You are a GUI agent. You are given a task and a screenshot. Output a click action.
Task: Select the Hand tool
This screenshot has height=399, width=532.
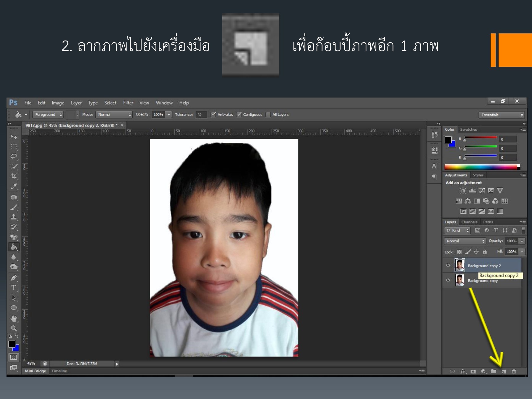pos(14,318)
